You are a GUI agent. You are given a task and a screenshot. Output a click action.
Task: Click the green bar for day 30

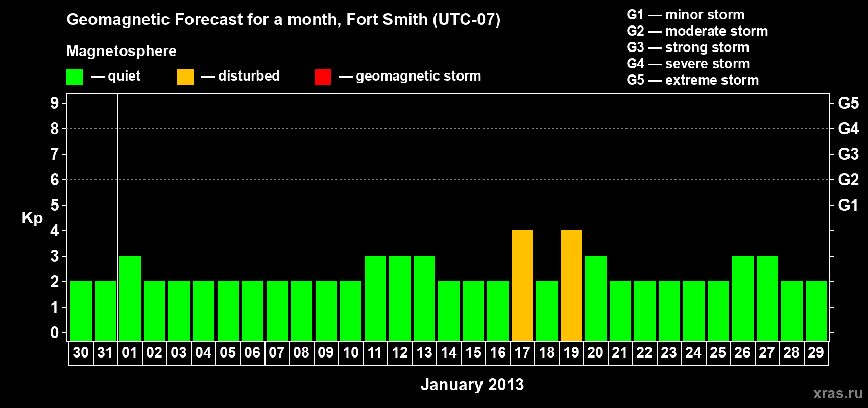tap(81, 311)
